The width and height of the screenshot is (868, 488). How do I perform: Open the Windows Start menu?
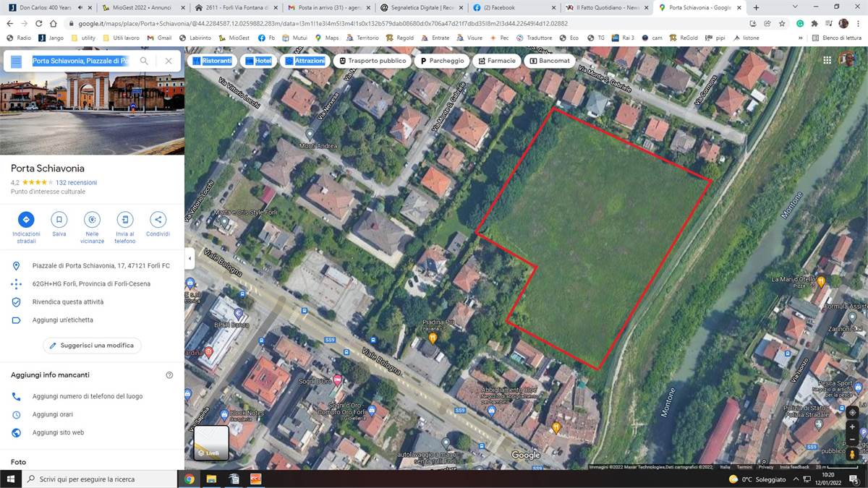[11, 479]
